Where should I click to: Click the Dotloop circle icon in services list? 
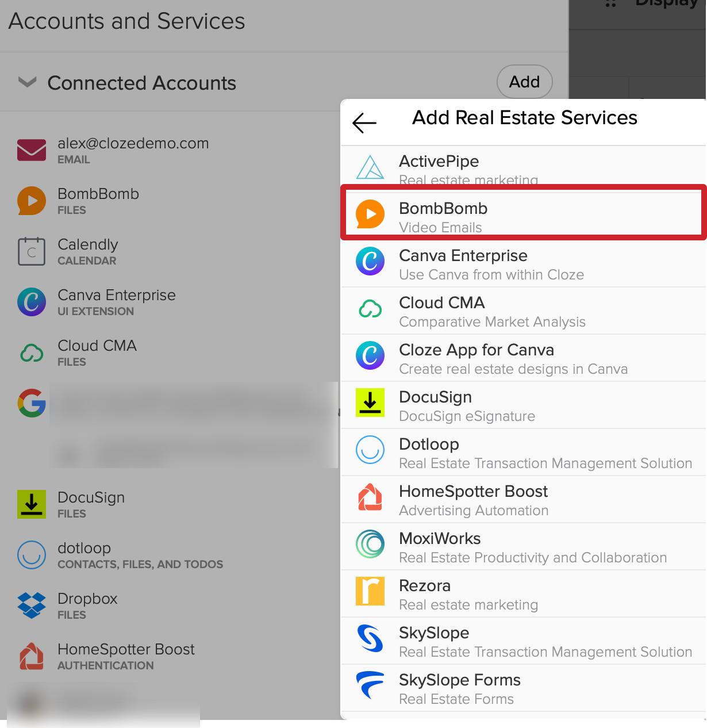tap(370, 450)
